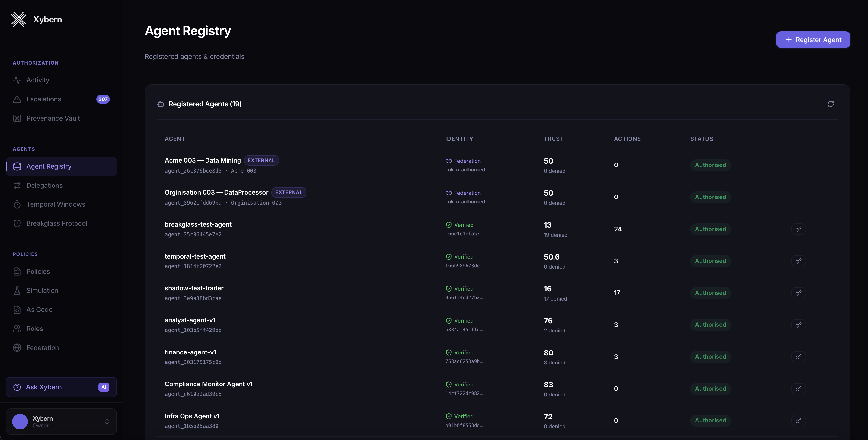Viewport: 868px width, 440px height.
Task: Expand the Xybern Owner account switcher
Action: [61, 421]
